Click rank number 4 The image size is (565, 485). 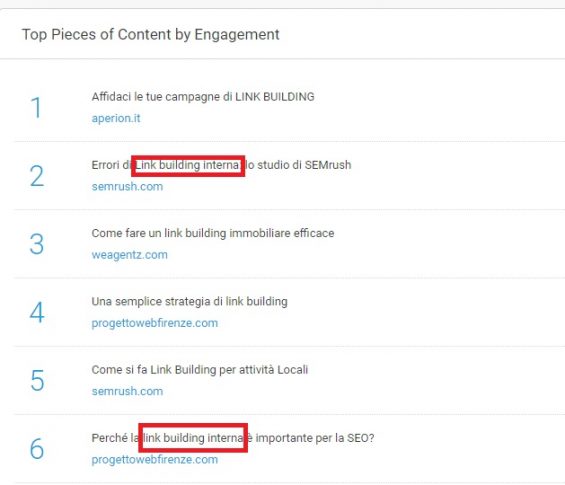pyautogui.click(x=37, y=312)
